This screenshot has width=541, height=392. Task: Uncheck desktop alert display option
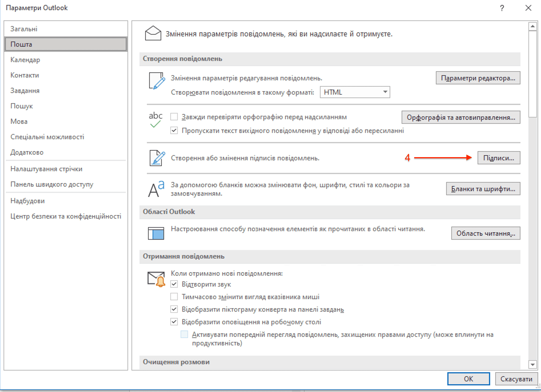point(174,322)
